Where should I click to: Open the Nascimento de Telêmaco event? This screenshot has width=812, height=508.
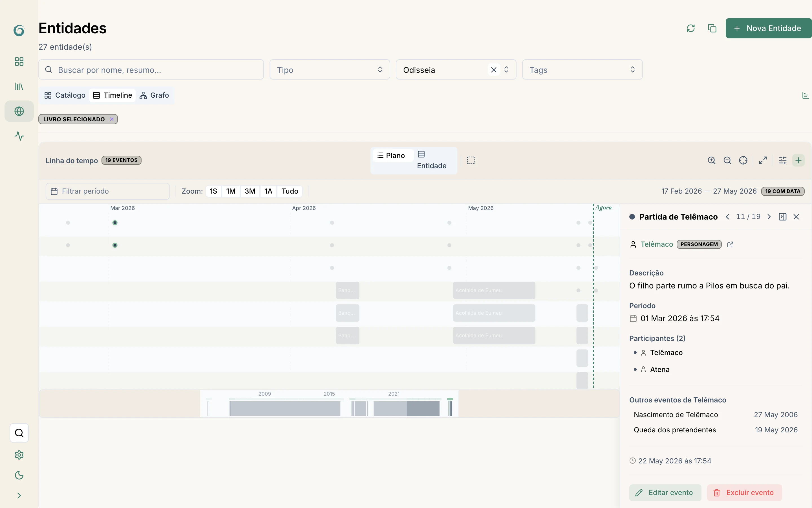point(715,415)
